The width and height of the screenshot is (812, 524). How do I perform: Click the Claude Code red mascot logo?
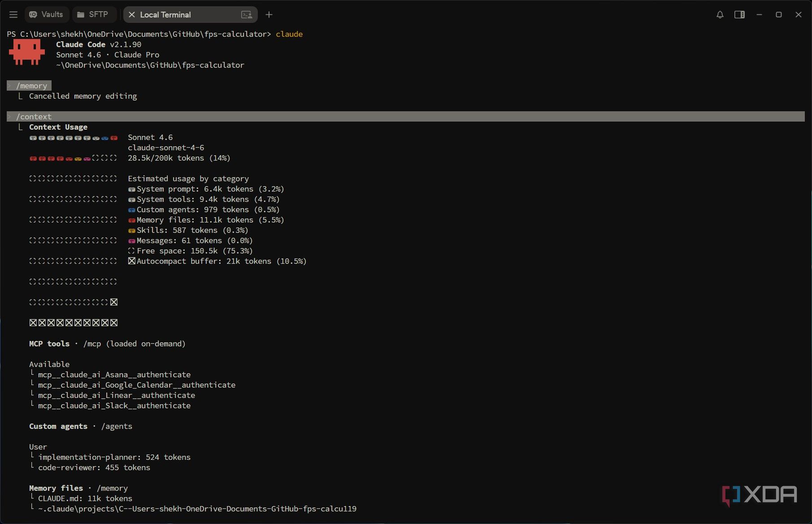[27, 52]
